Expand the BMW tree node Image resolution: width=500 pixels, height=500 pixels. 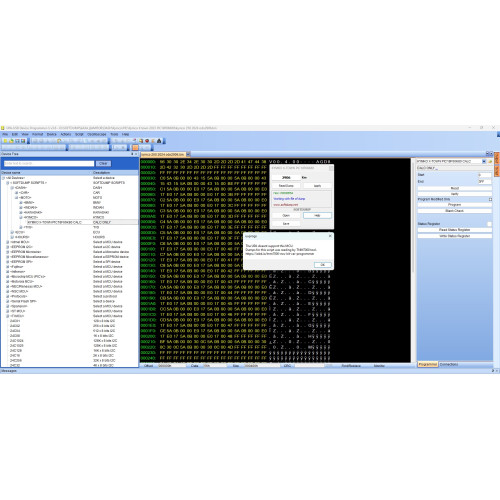coord(21,203)
